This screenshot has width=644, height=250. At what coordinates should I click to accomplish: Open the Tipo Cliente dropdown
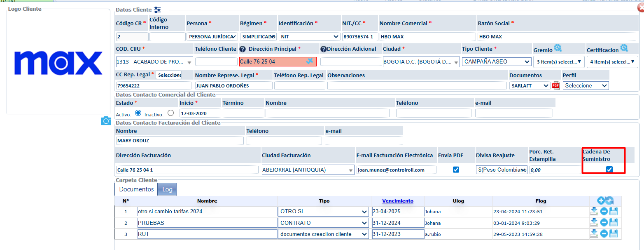point(496,61)
